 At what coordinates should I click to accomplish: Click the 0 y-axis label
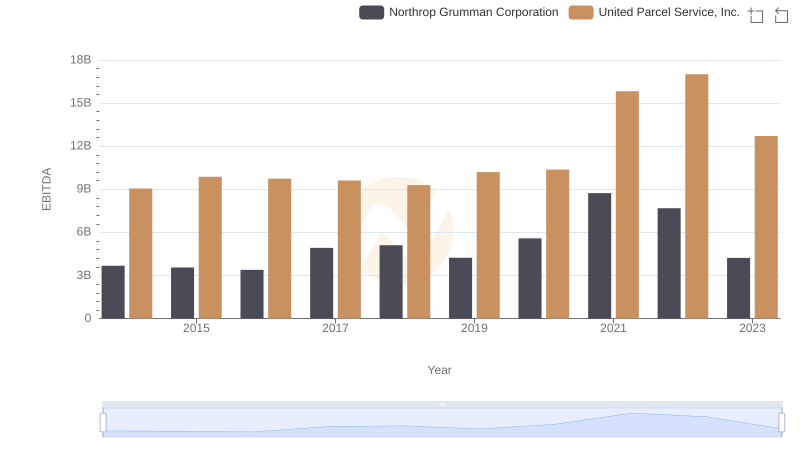88,318
